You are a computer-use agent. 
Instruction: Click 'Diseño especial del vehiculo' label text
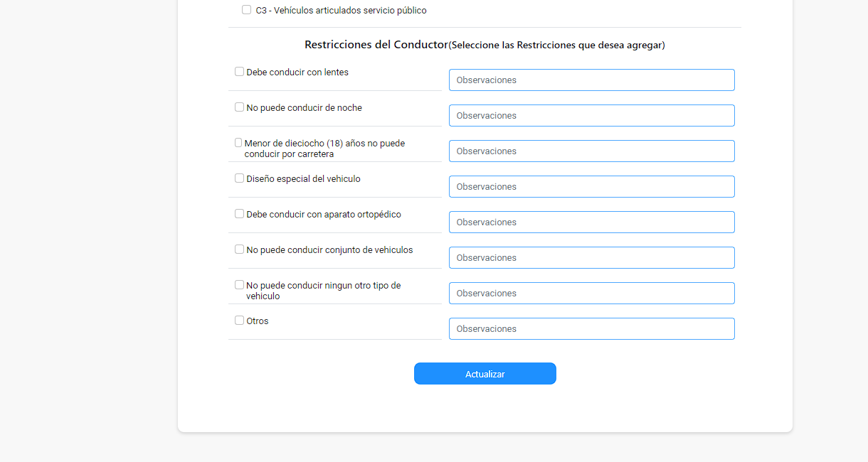[x=303, y=179]
